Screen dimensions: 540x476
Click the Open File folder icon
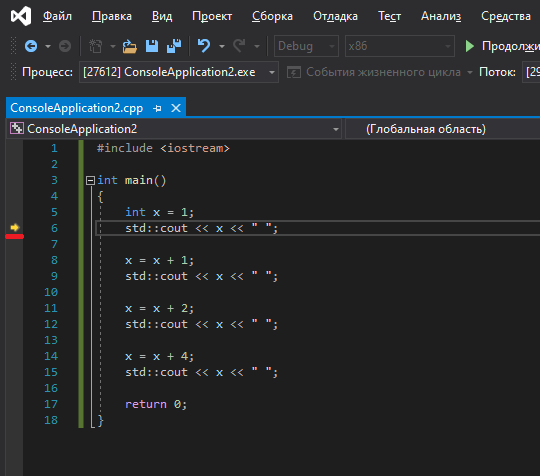pyautogui.click(x=129, y=46)
